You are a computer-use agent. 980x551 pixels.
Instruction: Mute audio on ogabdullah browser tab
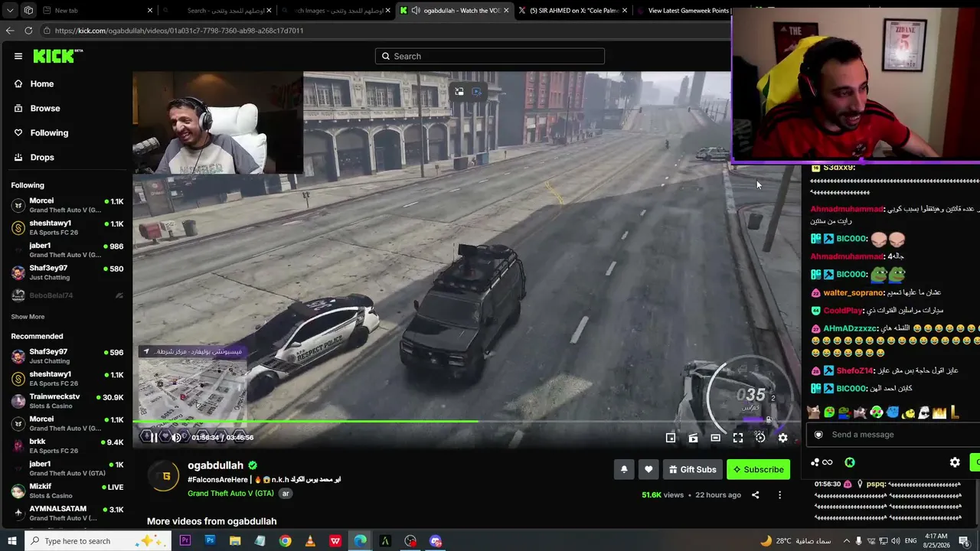pyautogui.click(x=415, y=11)
